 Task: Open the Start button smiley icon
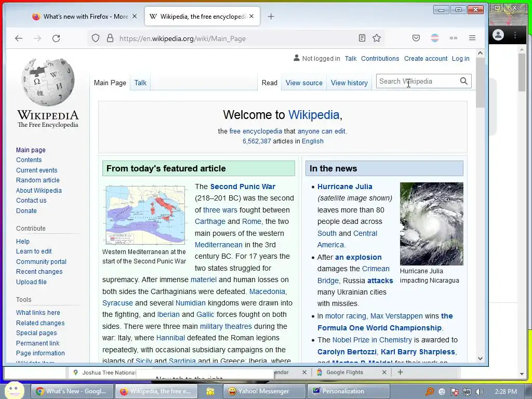coord(14,391)
